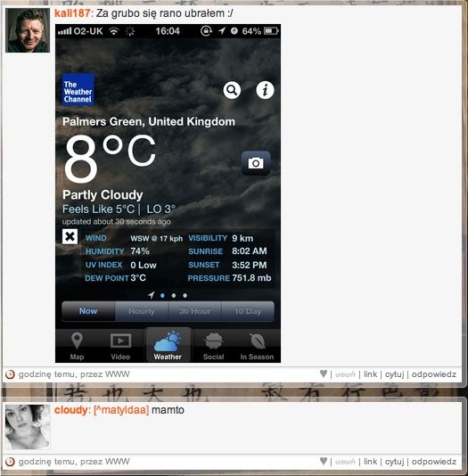This screenshot has width=468, height=476.
Task: Open cloudy's avatar thumbnail
Action: (28, 426)
